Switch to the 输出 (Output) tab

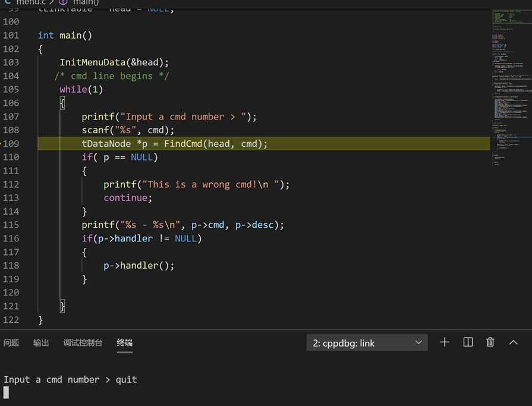[x=41, y=342]
